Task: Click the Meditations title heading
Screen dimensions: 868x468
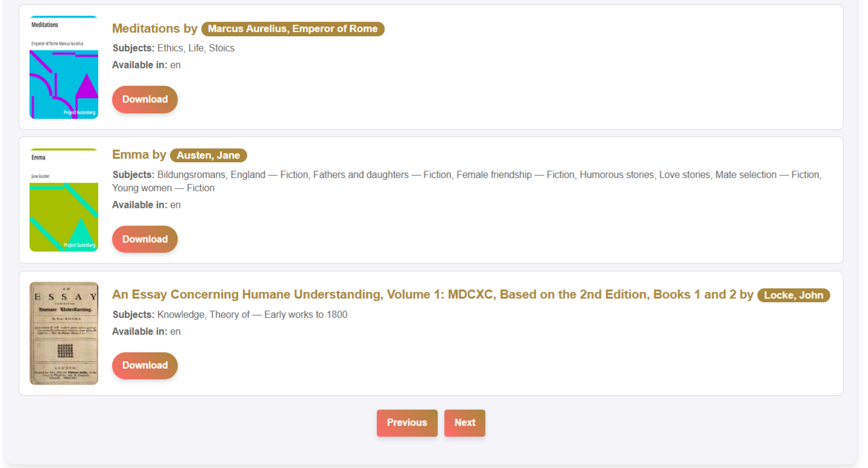Action: (x=146, y=28)
